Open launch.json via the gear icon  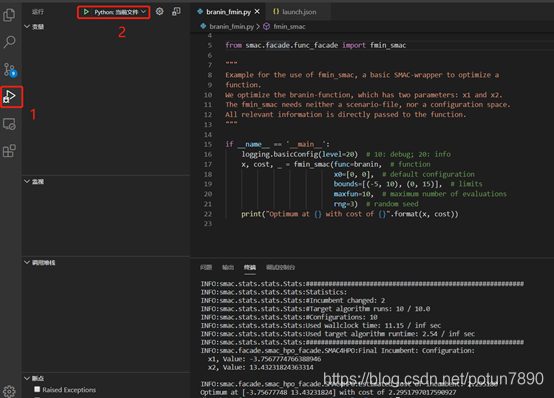160,12
